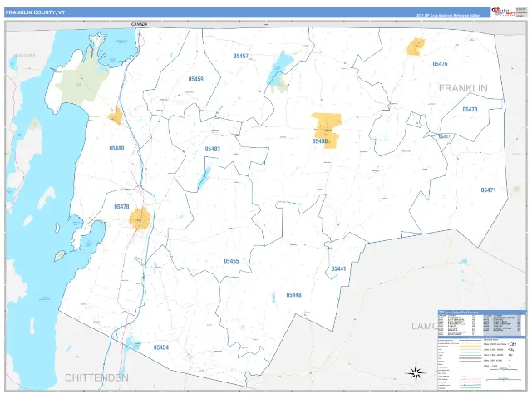Viewport: 532px width, 399px height.
Task: Click ZIP code label 05483
Action: (x=213, y=149)
